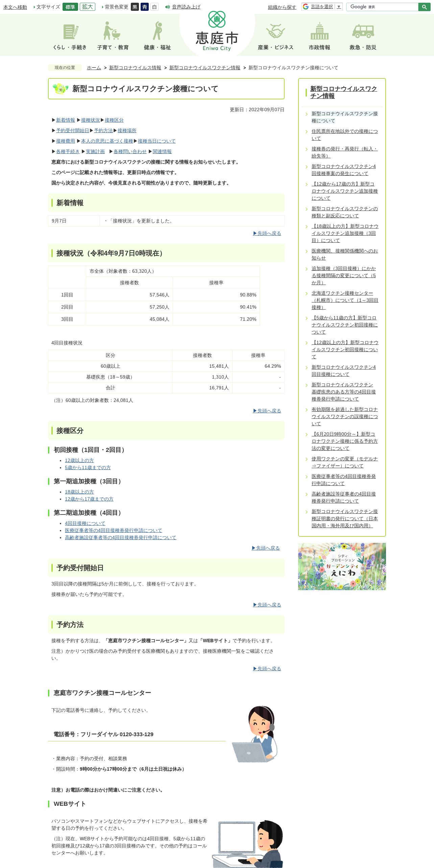Jump to 予約受付開始日 anchor link
Image resolution: width=434 pixels, height=868 pixels.
[x=73, y=130]
